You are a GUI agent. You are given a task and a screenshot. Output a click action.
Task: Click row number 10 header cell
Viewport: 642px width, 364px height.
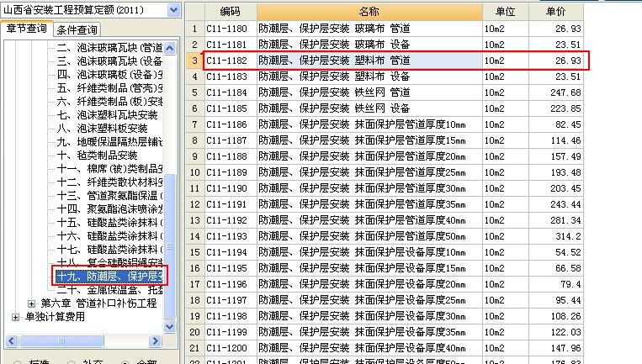[x=195, y=172]
